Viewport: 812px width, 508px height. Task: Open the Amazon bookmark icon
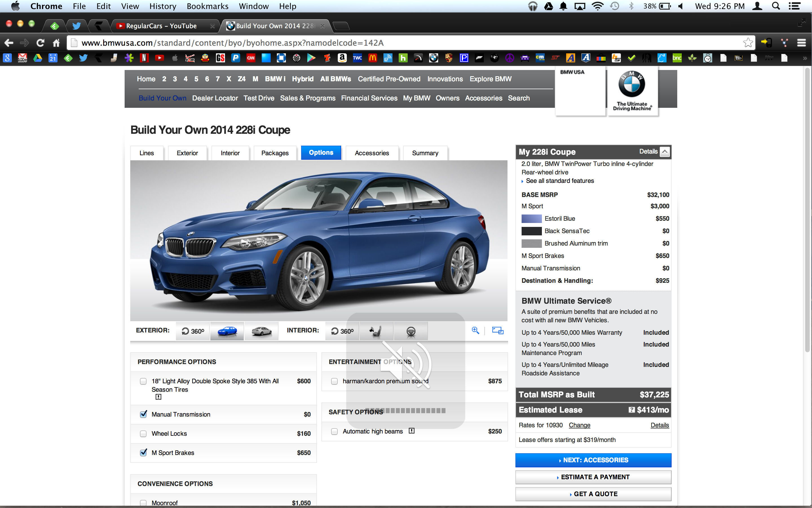(342, 58)
